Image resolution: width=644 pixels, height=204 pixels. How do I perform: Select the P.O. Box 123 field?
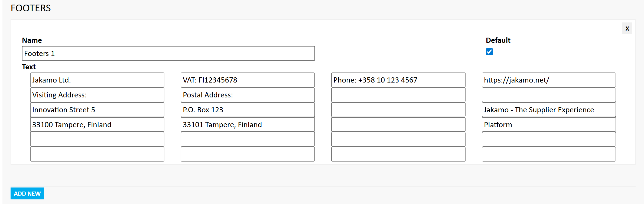click(248, 110)
